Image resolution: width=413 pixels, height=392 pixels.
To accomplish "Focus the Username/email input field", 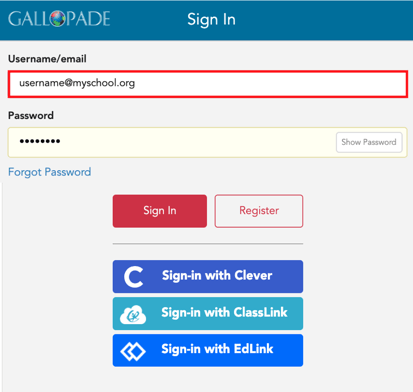I will pyautogui.click(x=208, y=84).
